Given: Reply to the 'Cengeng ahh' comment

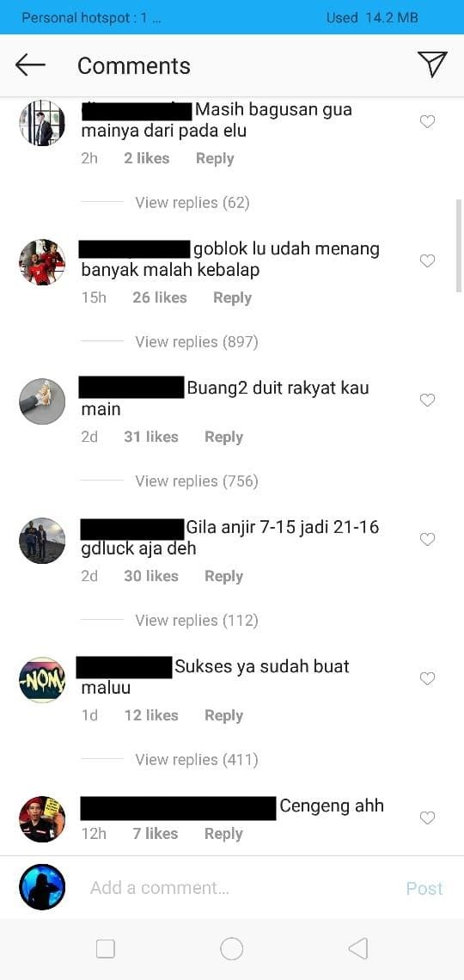Looking at the screenshot, I should click(223, 834).
